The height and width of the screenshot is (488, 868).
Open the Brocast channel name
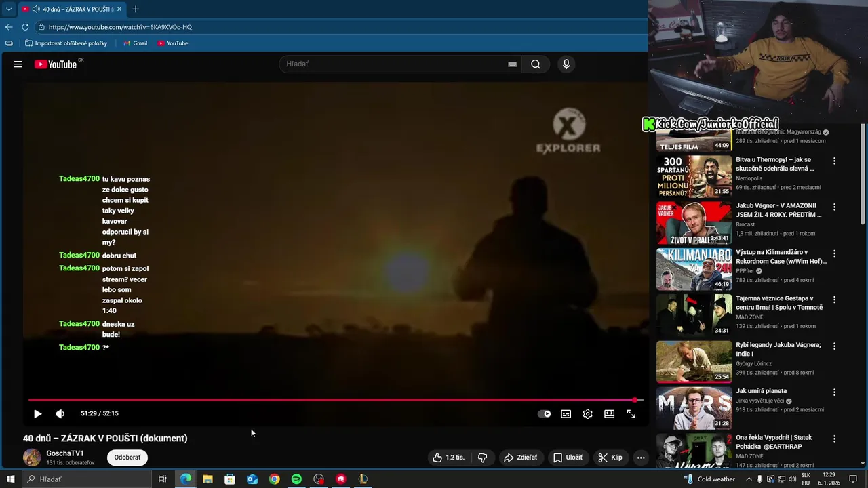tap(745, 224)
